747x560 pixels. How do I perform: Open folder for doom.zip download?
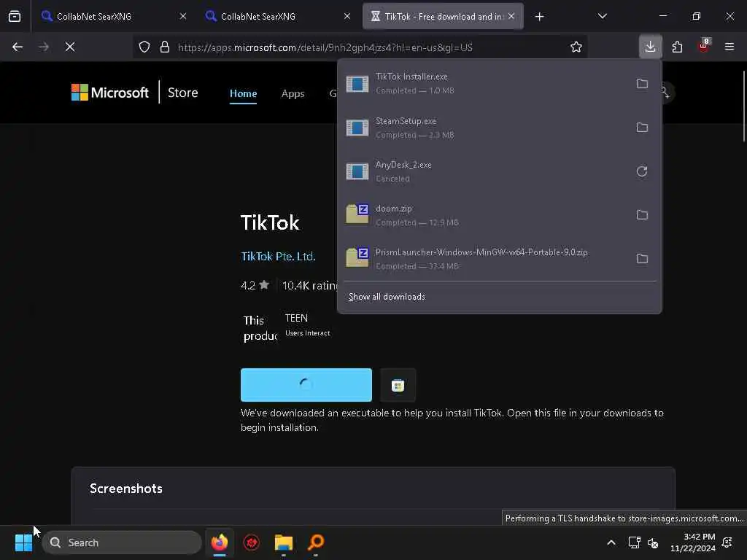tap(642, 215)
